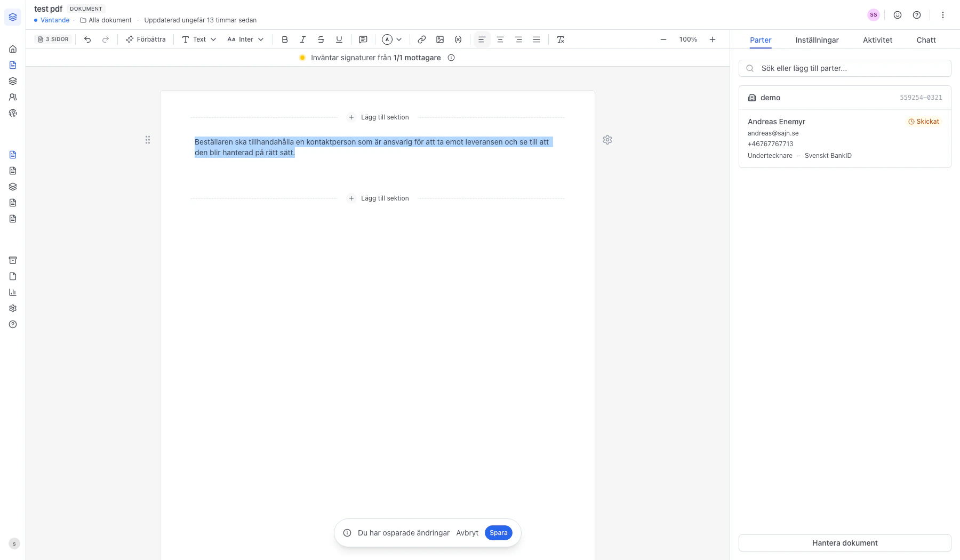Click the section drag handle dots
Screen dimensions: 960x560
click(148, 140)
